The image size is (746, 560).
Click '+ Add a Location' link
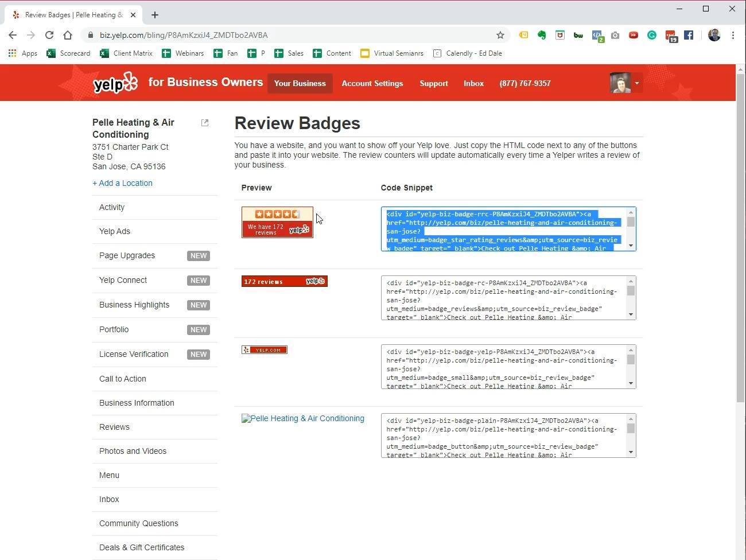tap(122, 183)
